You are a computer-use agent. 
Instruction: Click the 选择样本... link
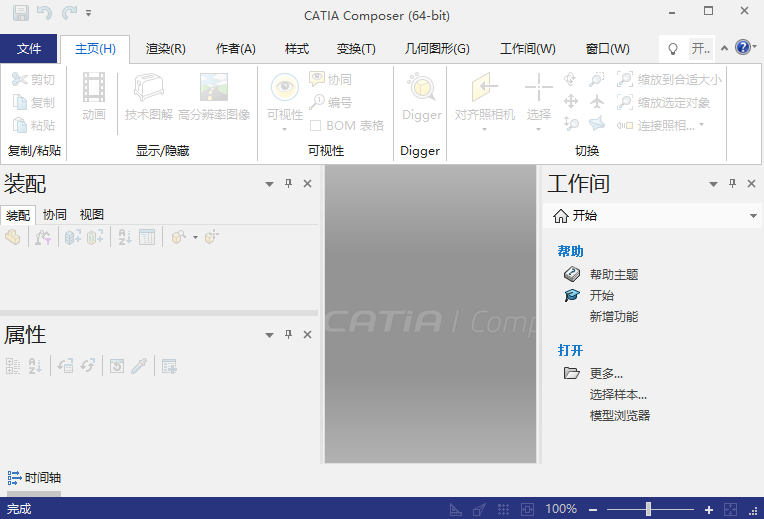coord(618,394)
